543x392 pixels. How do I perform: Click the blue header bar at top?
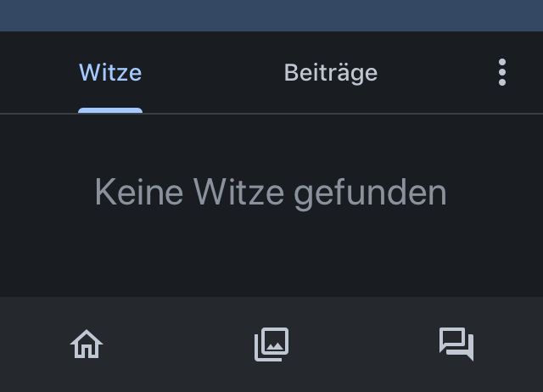[271, 15]
